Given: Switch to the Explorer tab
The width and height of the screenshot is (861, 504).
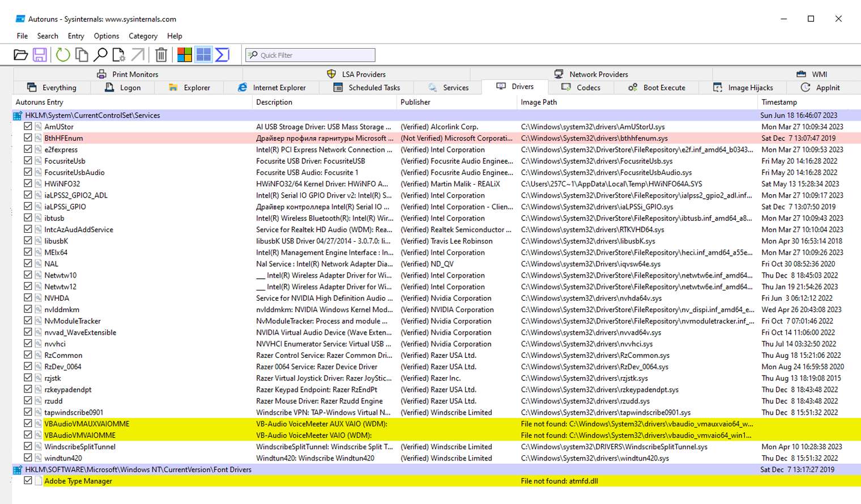Looking at the screenshot, I should (x=189, y=88).
